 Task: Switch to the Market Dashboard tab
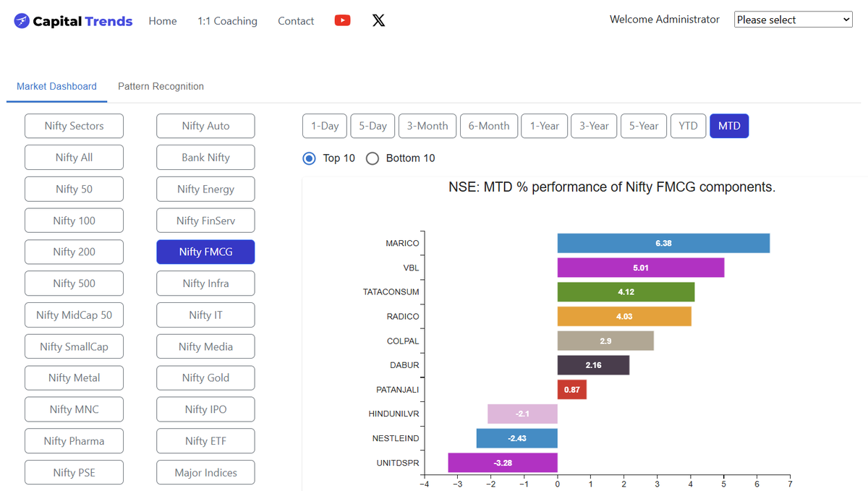[x=56, y=86]
